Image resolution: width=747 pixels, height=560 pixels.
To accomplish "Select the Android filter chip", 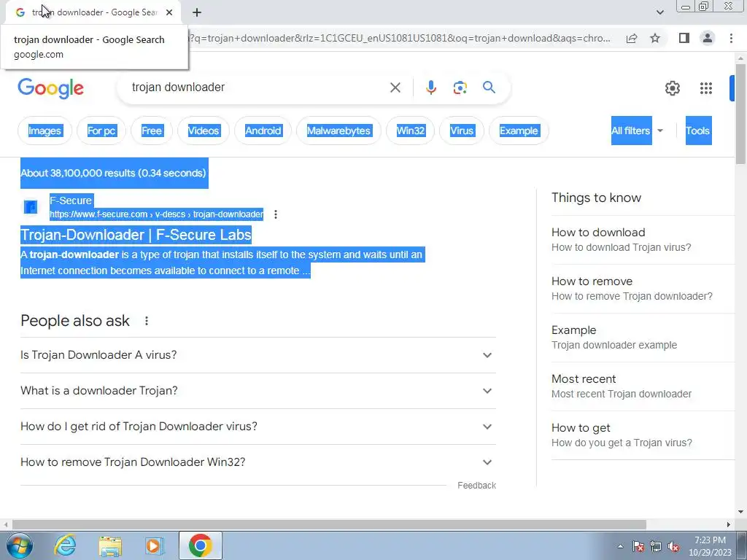I will point(263,131).
